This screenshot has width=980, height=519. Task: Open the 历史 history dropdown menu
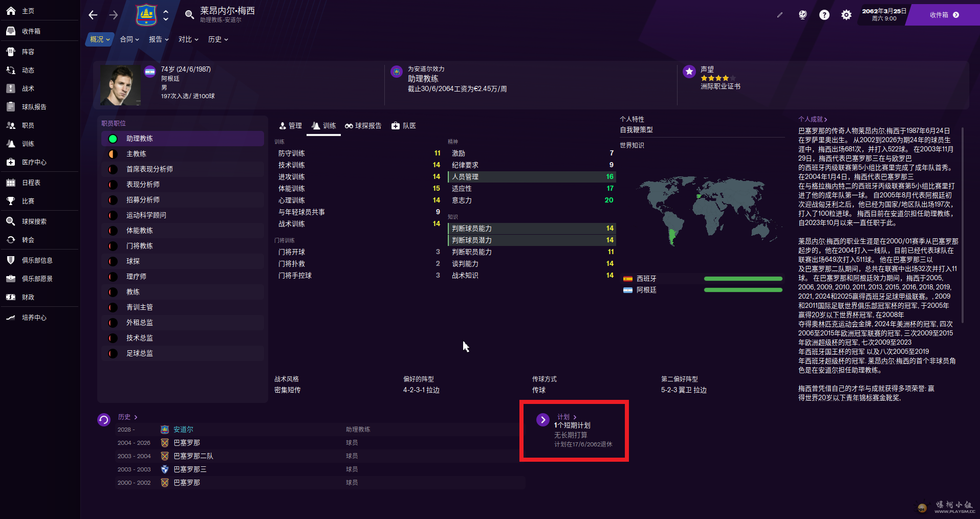218,39
